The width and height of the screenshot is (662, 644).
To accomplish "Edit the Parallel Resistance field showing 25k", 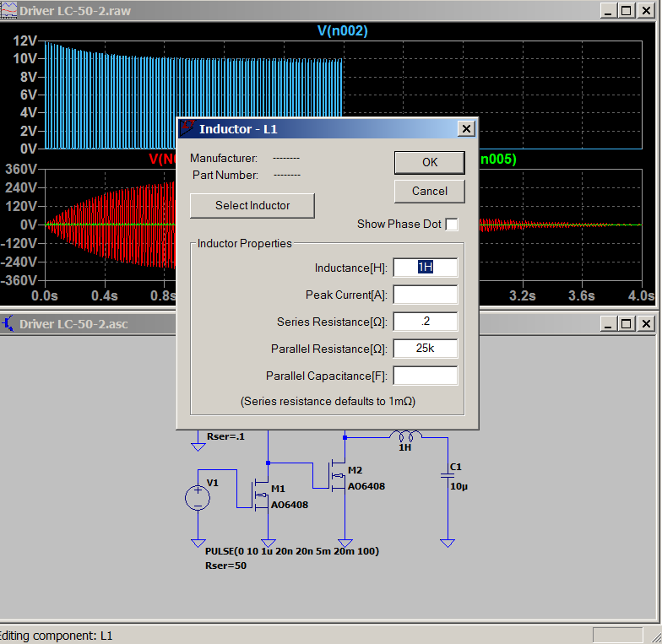I will click(x=425, y=349).
